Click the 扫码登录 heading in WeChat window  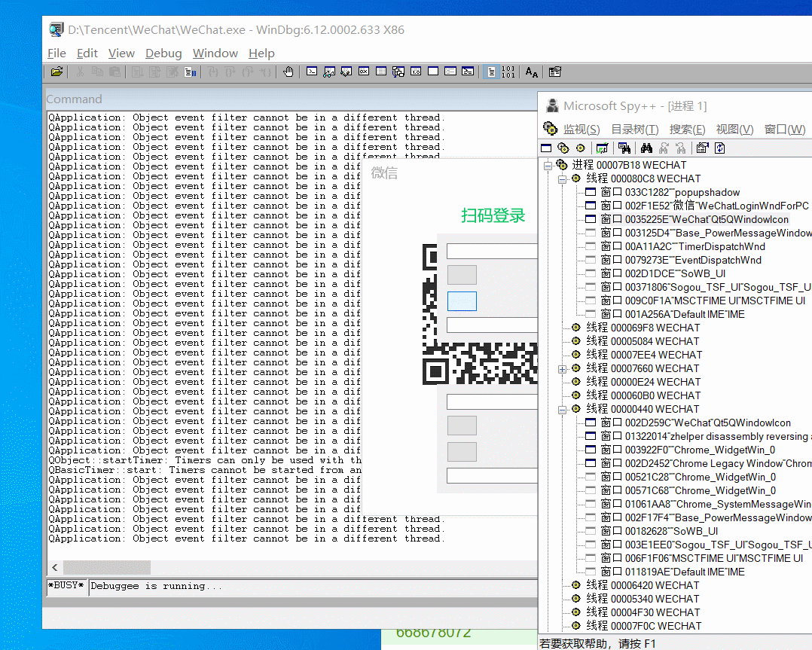coord(493,215)
